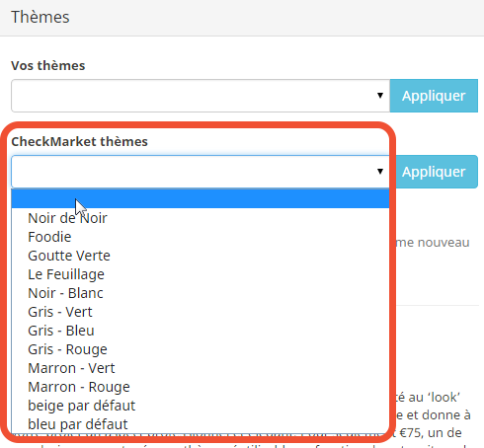This screenshot has width=484, height=448.
Task: Click Appliquer next to CheckMarket thèmes
Action: 434,172
